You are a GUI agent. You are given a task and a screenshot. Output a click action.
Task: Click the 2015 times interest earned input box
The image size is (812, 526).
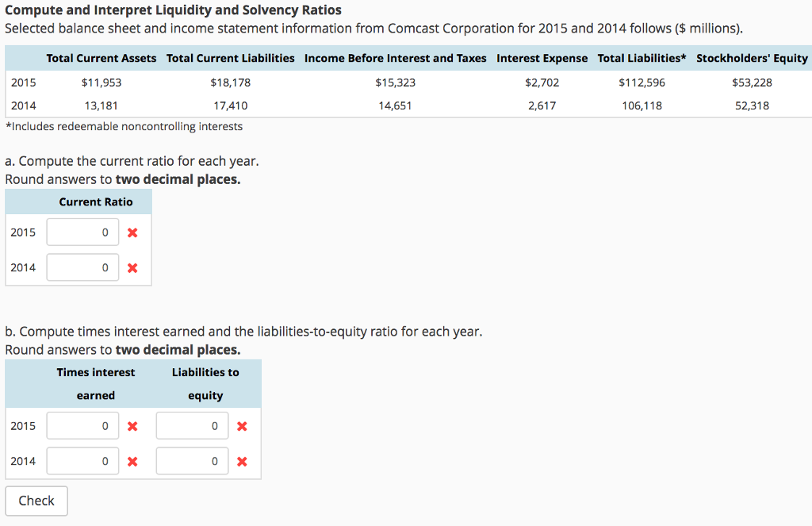(x=82, y=425)
